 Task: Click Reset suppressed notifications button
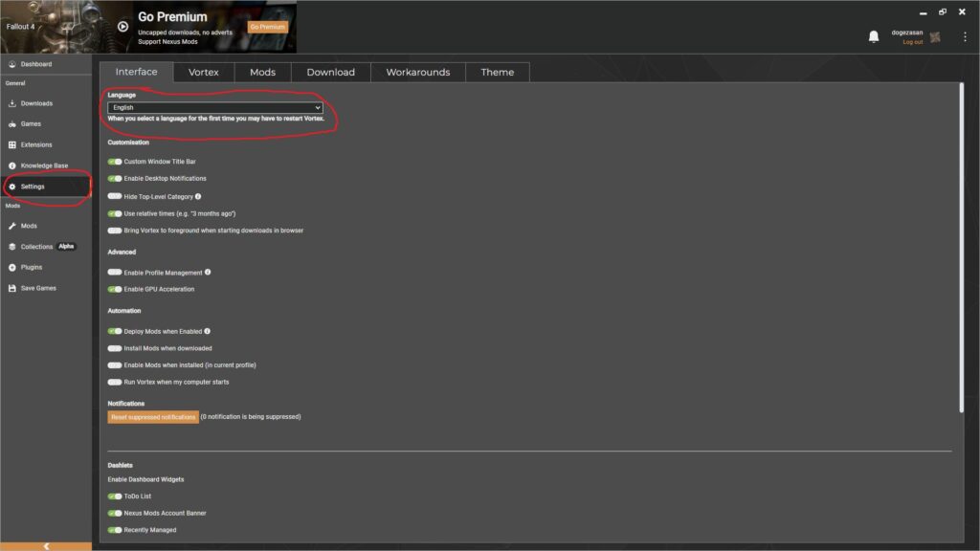153,417
